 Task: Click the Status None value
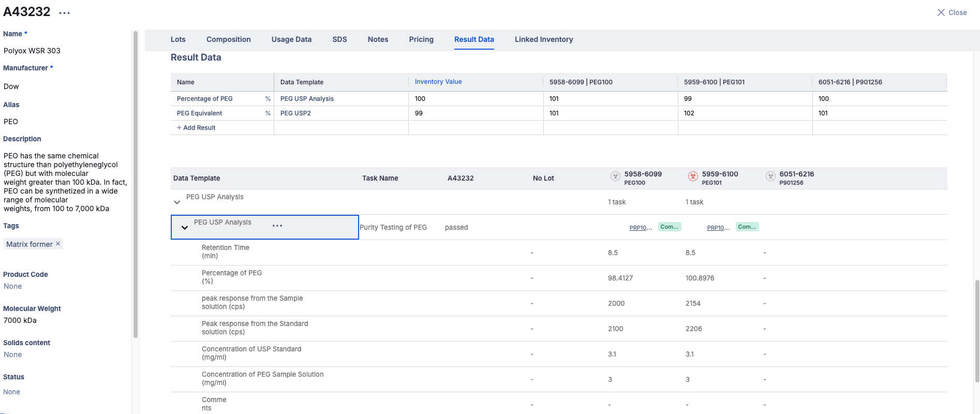[12, 392]
